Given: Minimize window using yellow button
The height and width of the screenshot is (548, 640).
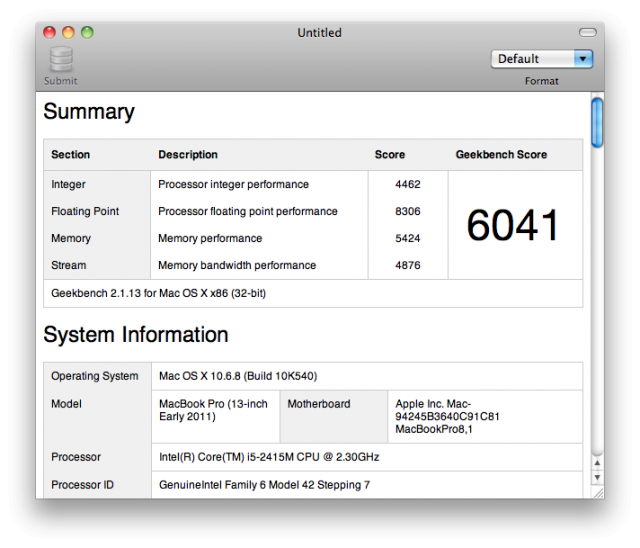Looking at the screenshot, I should click(x=68, y=32).
